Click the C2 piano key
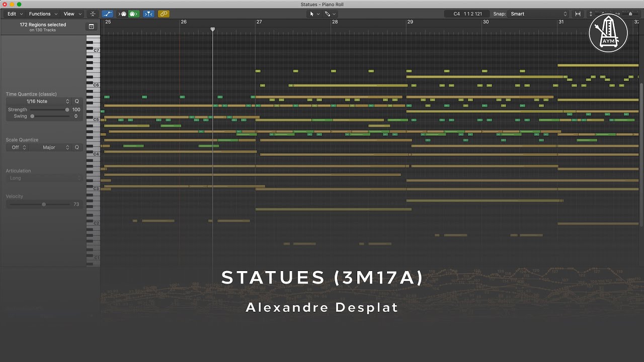The height and width of the screenshot is (362, 644). pyautogui.click(x=94, y=223)
